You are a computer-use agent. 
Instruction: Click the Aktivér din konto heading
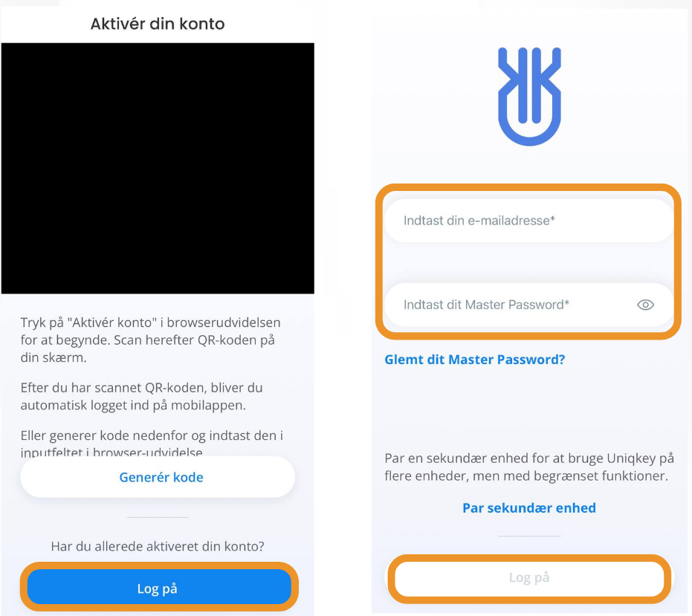pyautogui.click(x=158, y=24)
